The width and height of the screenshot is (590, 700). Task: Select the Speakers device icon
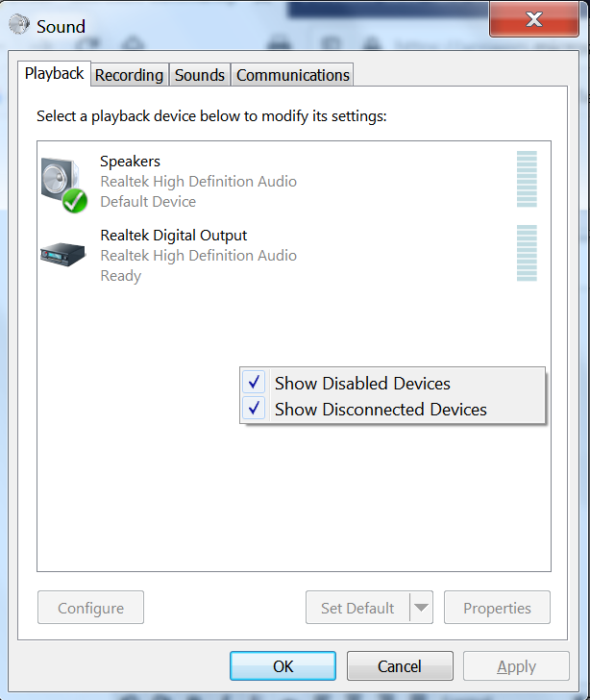click(x=63, y=184)
